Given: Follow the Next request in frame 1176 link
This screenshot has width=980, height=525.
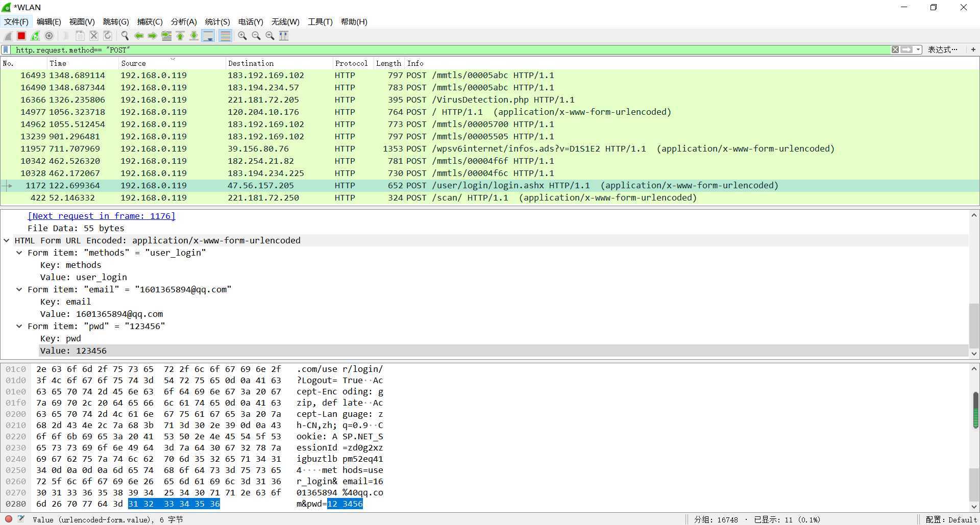Looking at the screenshot, I should [101, 216].
